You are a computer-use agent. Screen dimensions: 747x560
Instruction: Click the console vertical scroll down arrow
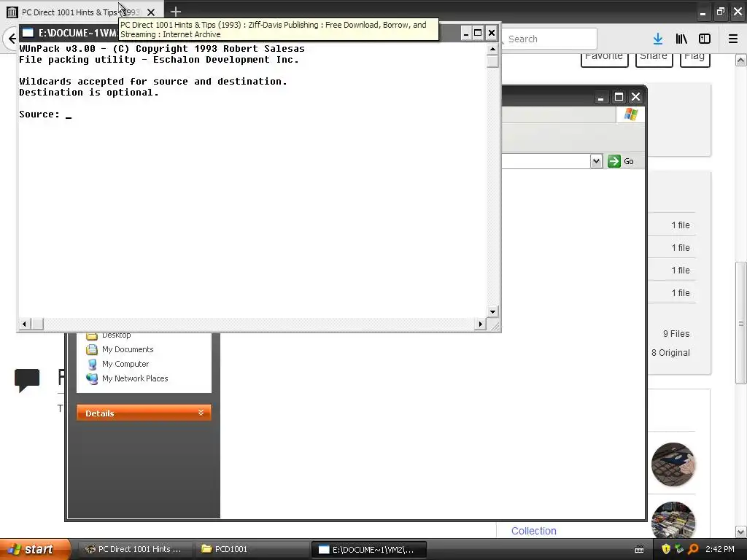tap(492, 312)
